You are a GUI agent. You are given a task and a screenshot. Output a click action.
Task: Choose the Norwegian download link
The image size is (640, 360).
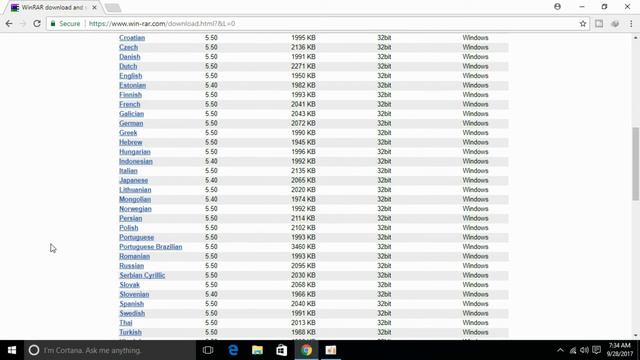click(x=136, y=209)
